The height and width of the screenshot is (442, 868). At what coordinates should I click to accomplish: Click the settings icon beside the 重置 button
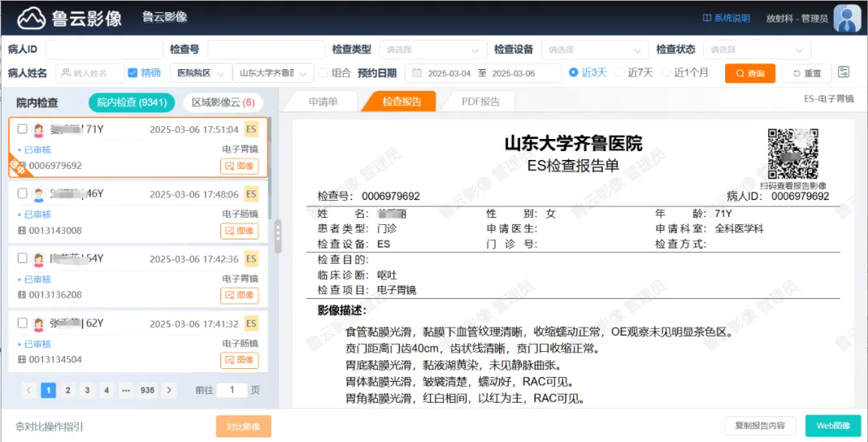[x=843, y=72]
